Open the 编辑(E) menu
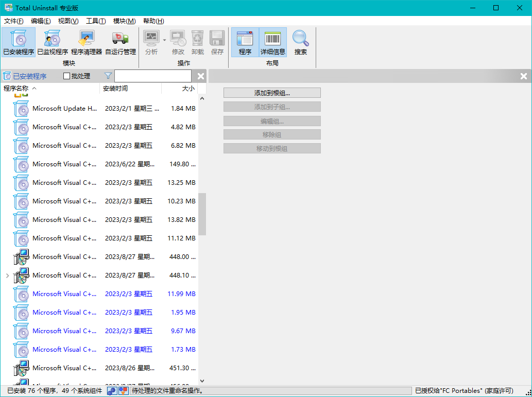 pos(41,21)
